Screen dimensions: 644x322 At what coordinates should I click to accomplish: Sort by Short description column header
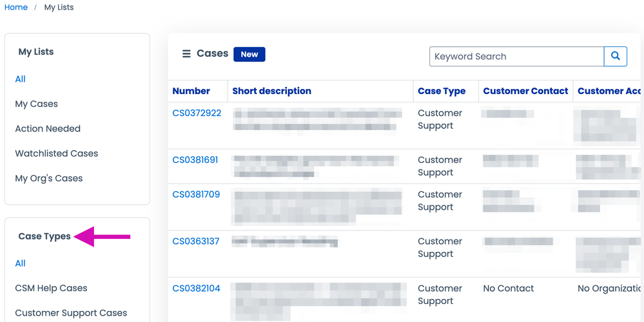pos(271,91)
